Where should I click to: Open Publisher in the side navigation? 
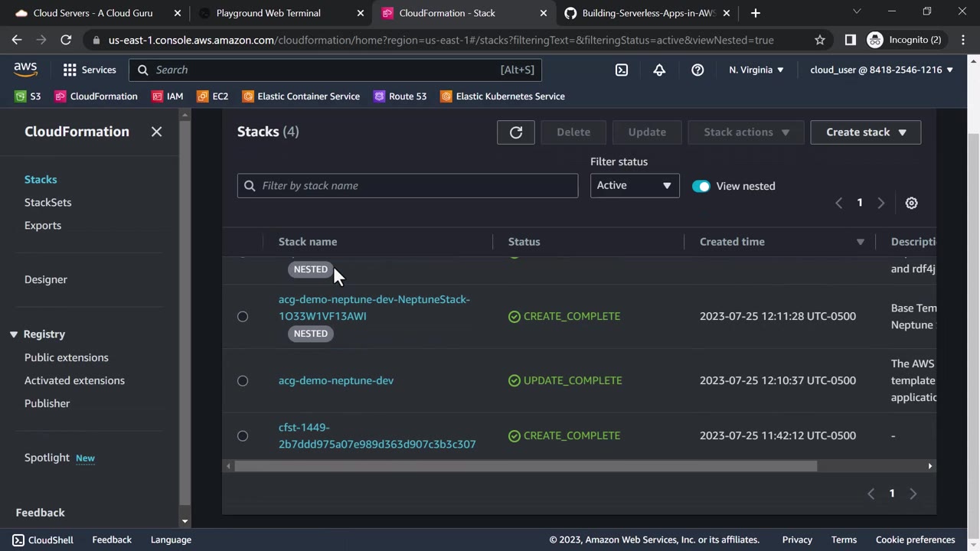click(x=47, y=403)
